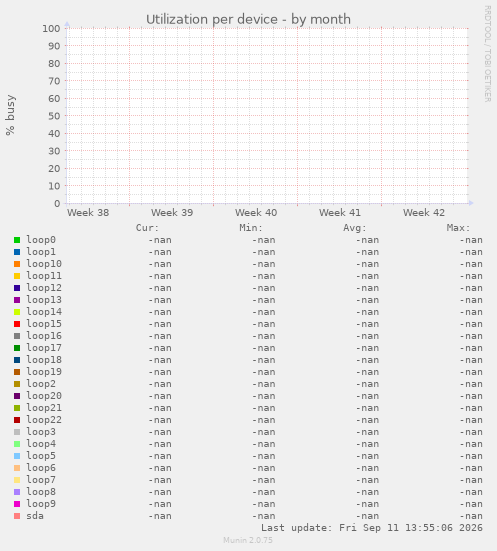This screenshot has height=551, width=497.
Task: Click the loop19 brown color swatch
Action: coord(17,372)
